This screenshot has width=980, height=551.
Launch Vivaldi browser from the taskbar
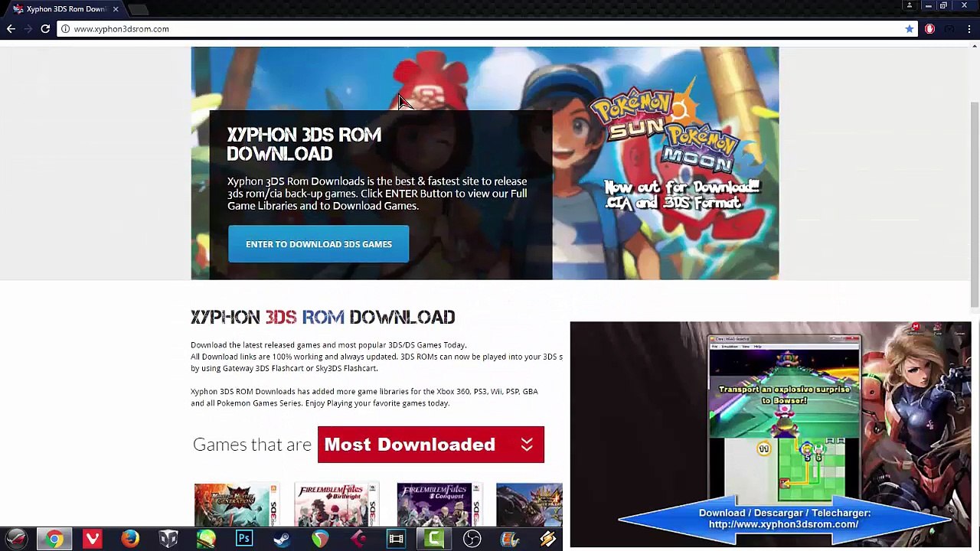93,540
